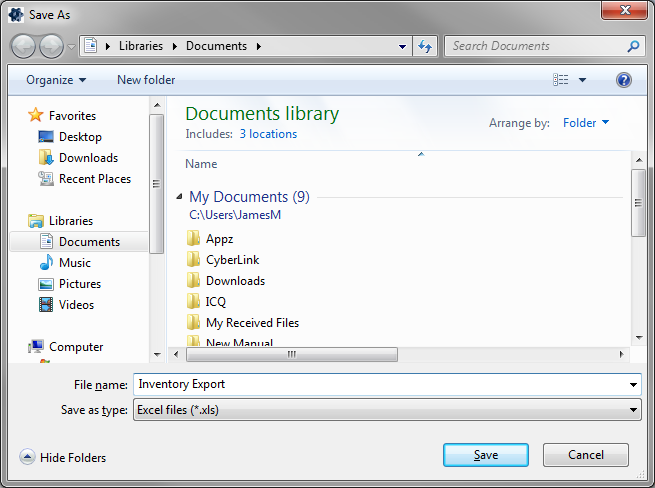Click the Back navigation arrow button

(24, 46)
